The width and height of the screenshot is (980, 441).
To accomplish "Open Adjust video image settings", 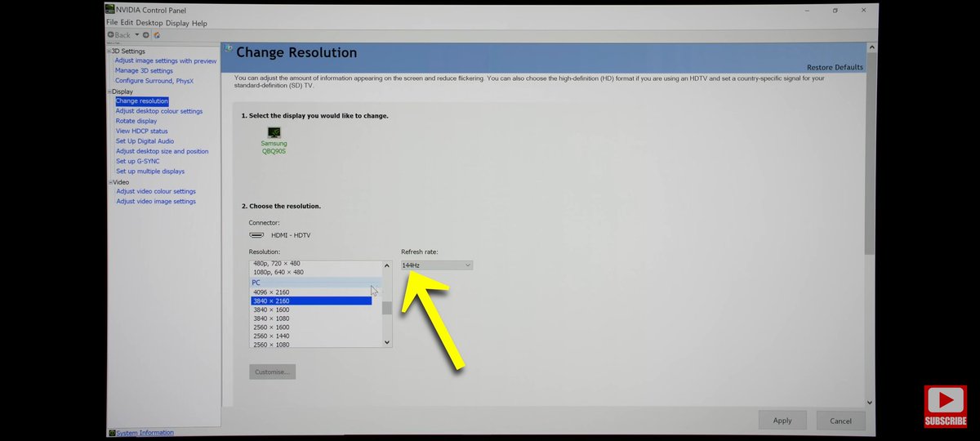I will 156,201.
